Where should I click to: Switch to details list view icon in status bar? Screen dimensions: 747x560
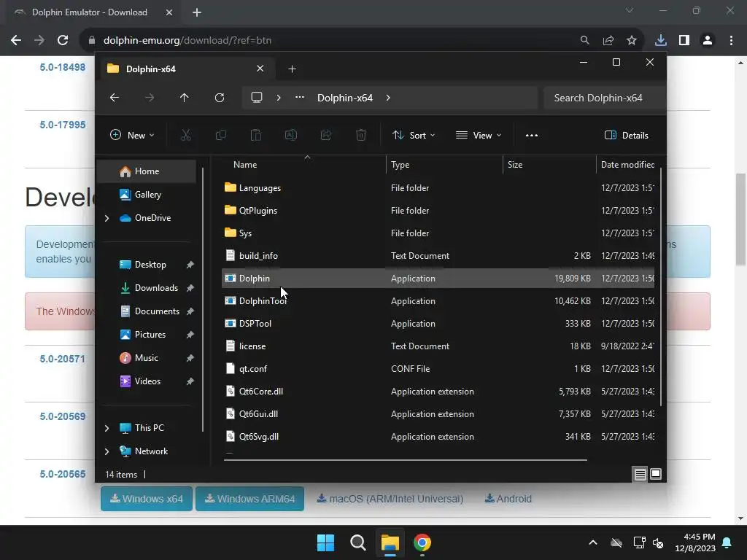(x=640, y=474)
